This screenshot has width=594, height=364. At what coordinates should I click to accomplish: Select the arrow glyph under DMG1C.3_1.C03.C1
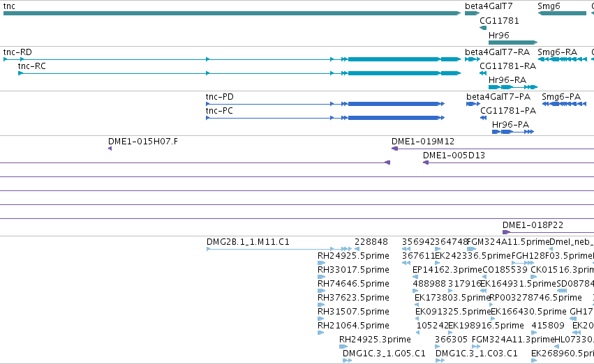point(440,361)
